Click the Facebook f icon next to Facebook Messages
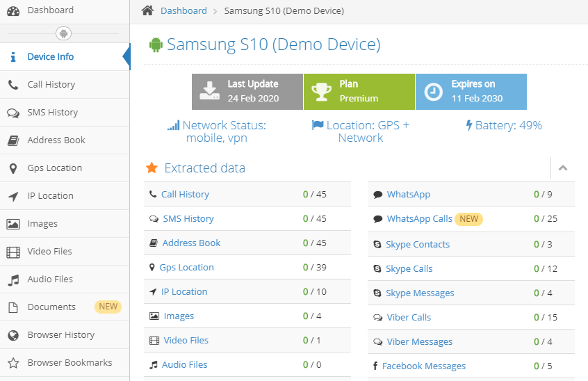Viewport: 588px width, 381px height. click(375, 366)
